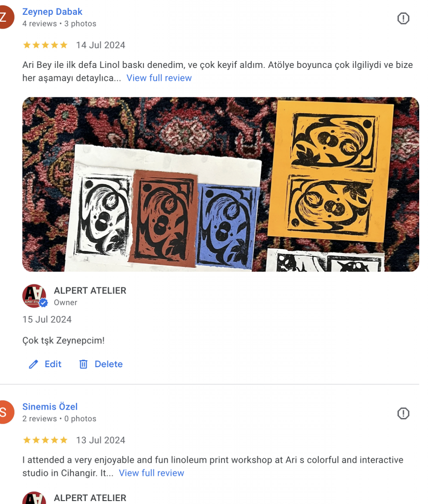Report Zeynep Dabak's review via exclamation icon
Image resolution: width=433 pixels, height=504 pixels.
click(403, 18)
